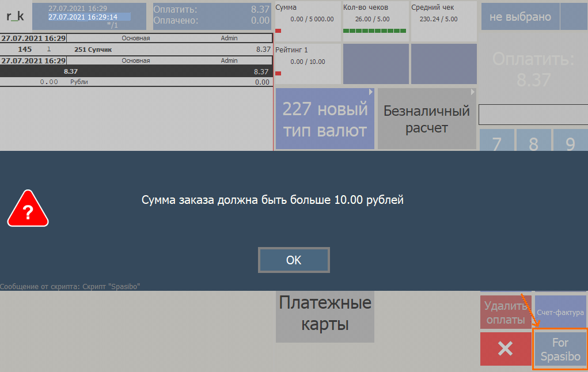This screenshot has width=588, height=372.
Task: Select the 251 Супчик order line
Action: coord(136,50)
